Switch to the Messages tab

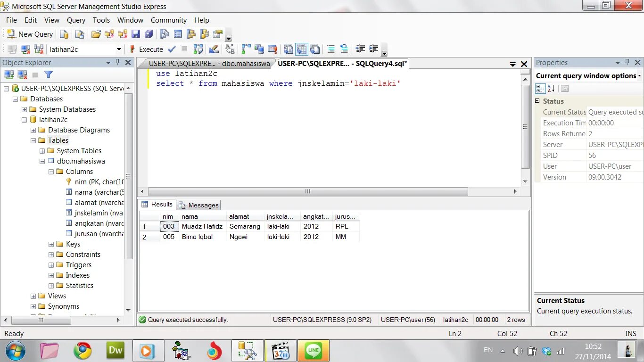[198, 205]
